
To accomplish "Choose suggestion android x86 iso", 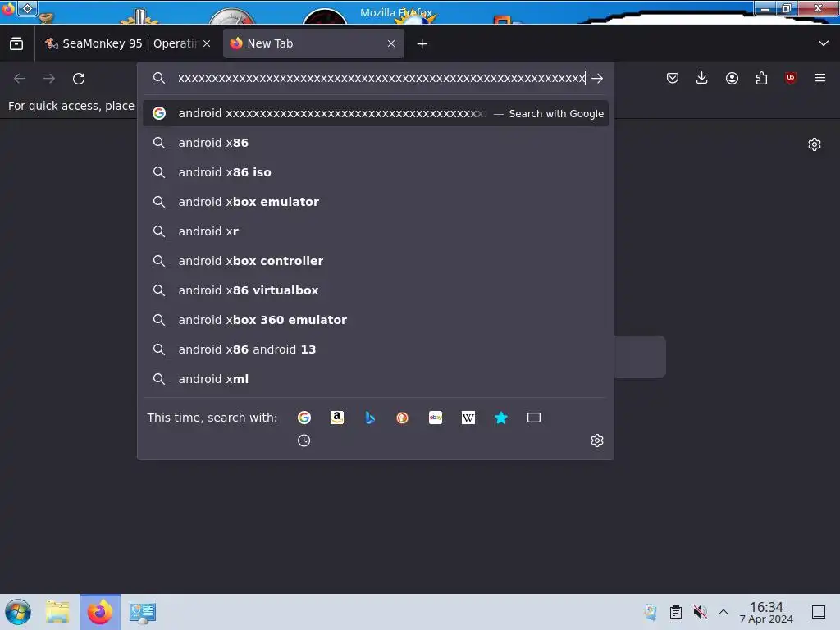I will [376, 172].
